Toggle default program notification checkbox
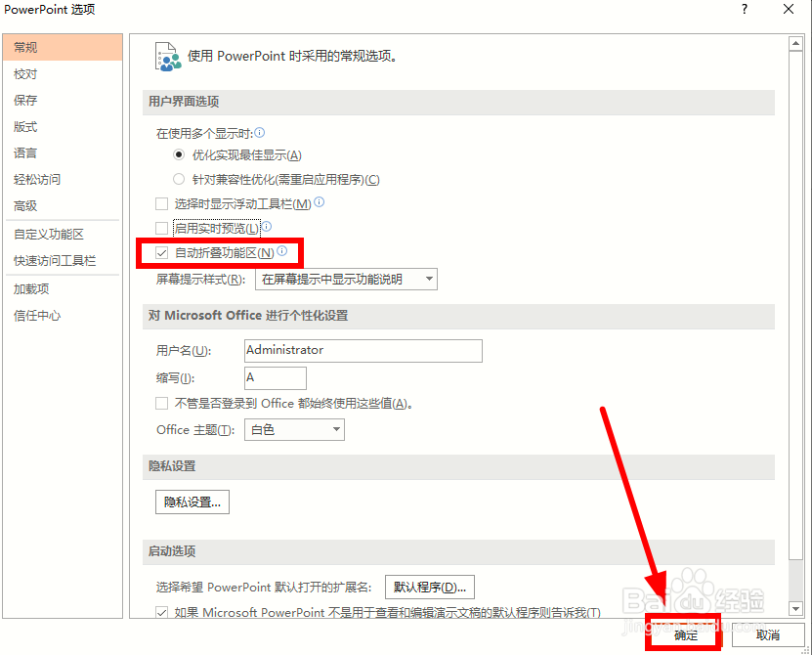Viewport: 812px width, 655px height. [161, 612]
